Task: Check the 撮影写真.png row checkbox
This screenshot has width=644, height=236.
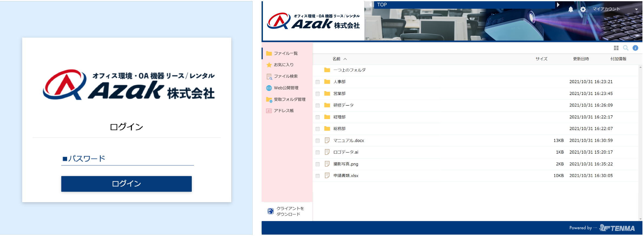Action: 318,164
